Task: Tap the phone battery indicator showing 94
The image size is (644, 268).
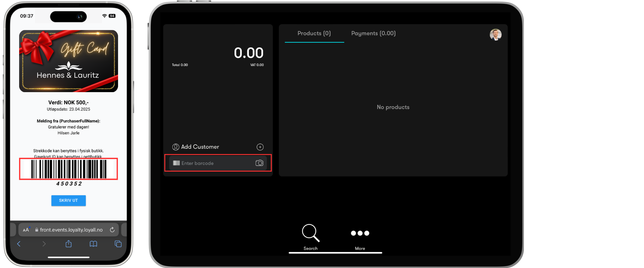Action: click(x=112, y=16)
